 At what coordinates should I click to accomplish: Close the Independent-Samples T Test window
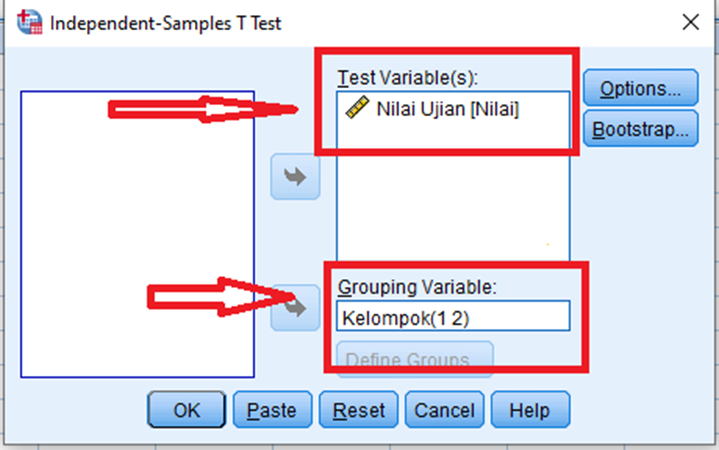point(691,22)
